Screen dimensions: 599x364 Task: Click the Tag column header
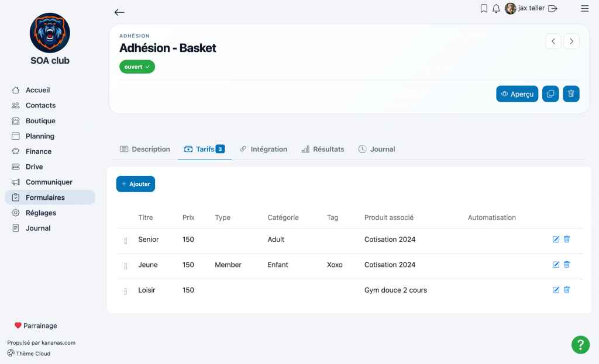point(332,217)
